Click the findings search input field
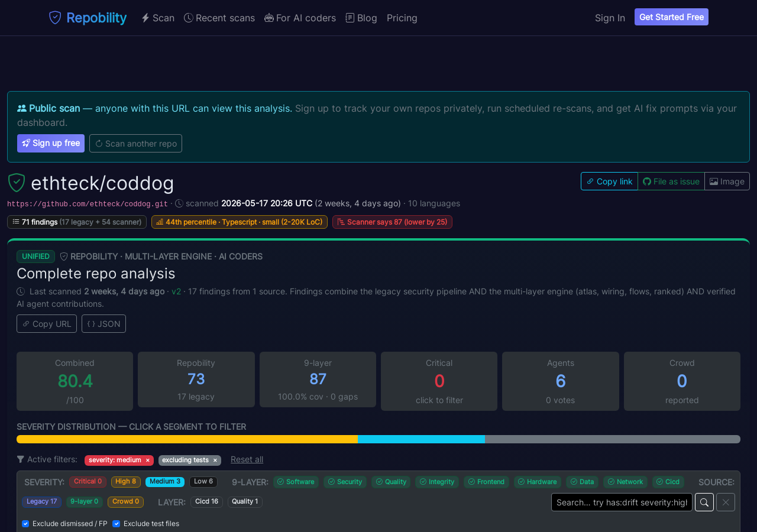This screenshot has width=757, height=532. pos(622,502)
